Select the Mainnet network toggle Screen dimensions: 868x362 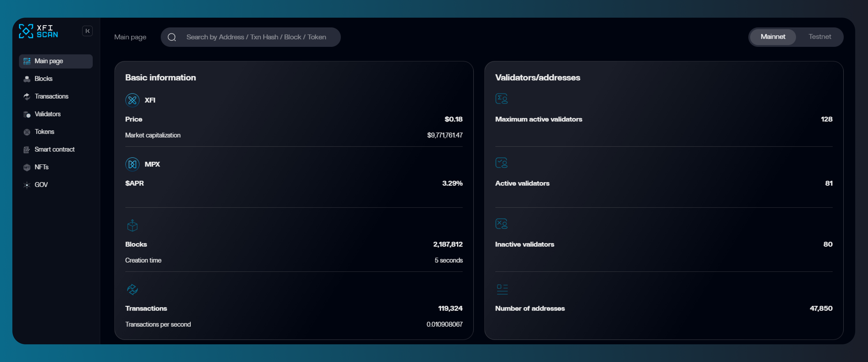click(x=773, y=37)
